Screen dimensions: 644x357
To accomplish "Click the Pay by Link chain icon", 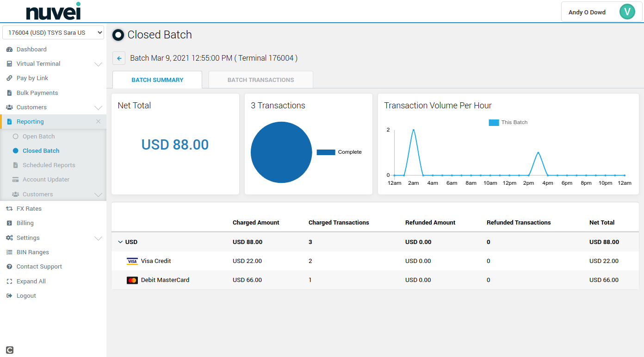I will (9, 78).
